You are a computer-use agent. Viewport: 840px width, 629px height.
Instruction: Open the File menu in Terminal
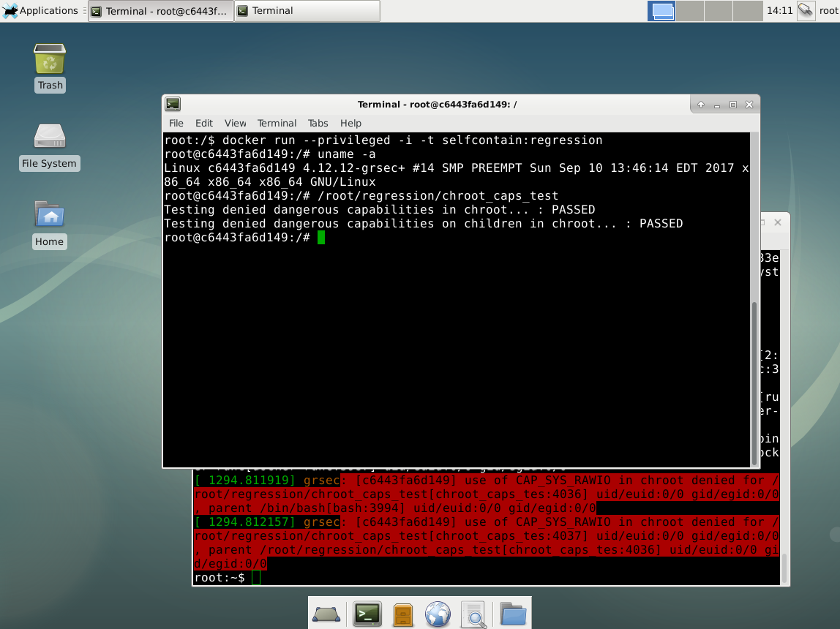coord(176,123)
